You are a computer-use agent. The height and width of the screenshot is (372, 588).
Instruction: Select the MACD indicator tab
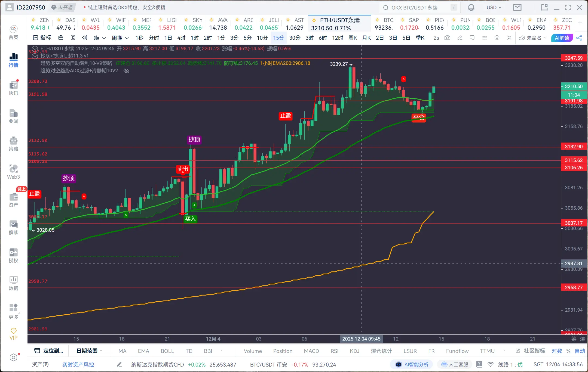coord(311,351)
